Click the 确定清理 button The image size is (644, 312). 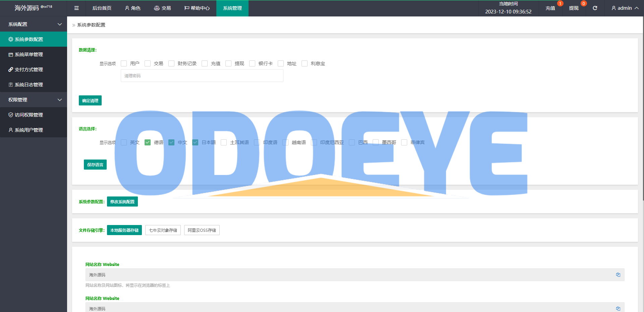(90, 100)
